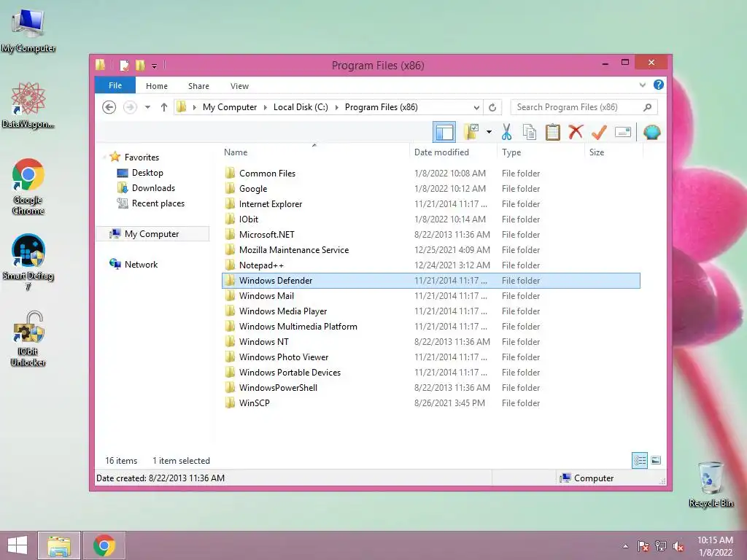Switch to the Home ribbon tab
Viewport: 747px width, 560px height.
coord(157,86)
